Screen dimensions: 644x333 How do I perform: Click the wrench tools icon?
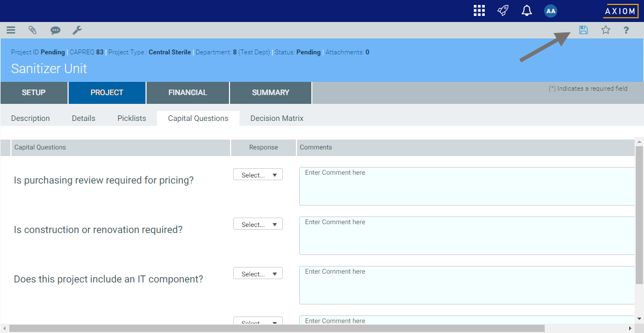tap(77, 30)
